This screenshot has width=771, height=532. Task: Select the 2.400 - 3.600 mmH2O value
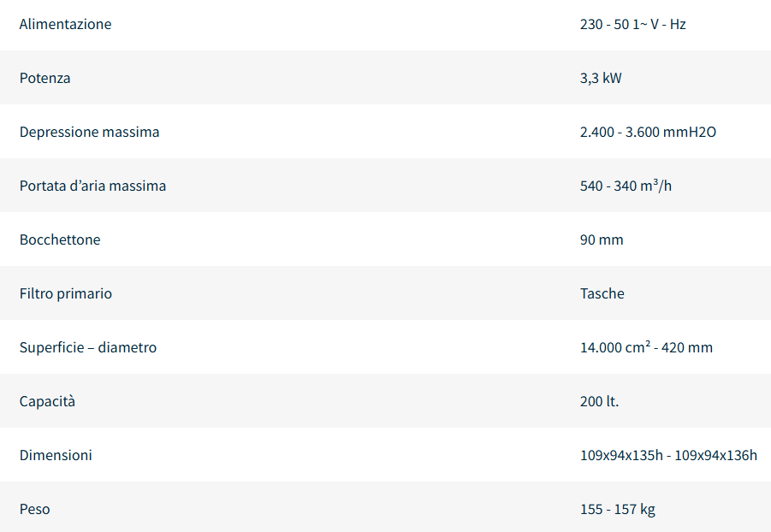[x=648, y=132]
